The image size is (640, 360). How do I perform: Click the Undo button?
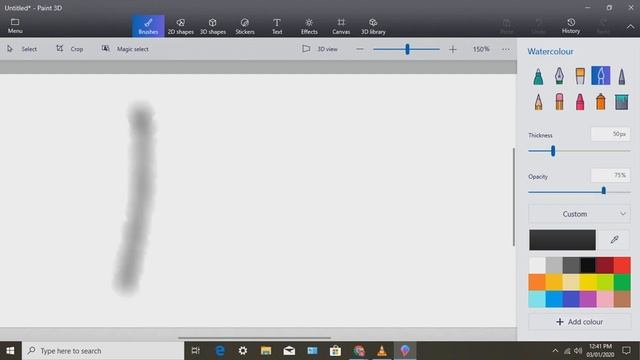[539, 26]
